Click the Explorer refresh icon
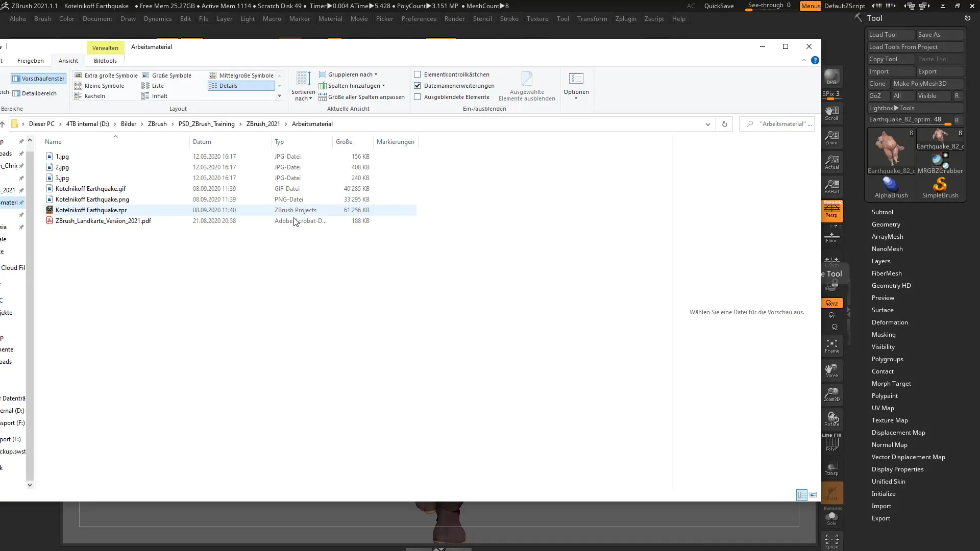The image size is (980, 551). pos(724,124)
